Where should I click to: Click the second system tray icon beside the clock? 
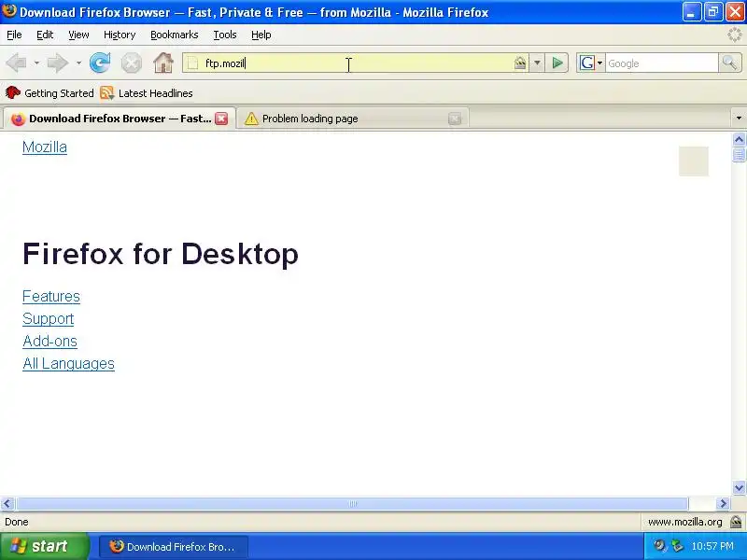coord(677,546)
